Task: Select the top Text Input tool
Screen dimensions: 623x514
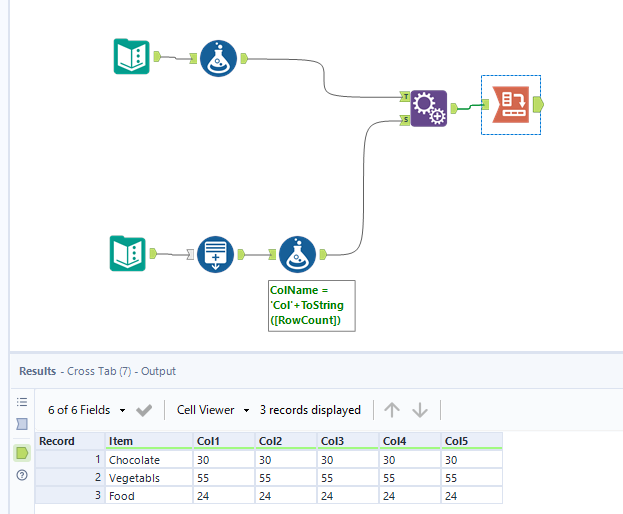Action: pos(131,57)
